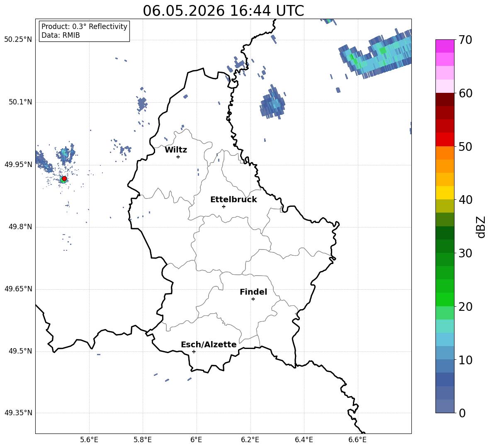
Task: Click the yellow 40 dBZ colorbar segment
Action: click(445, 193)
